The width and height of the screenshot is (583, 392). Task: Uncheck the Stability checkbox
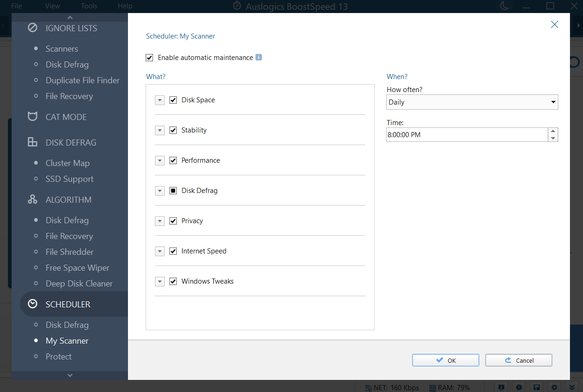click(173, 130)
